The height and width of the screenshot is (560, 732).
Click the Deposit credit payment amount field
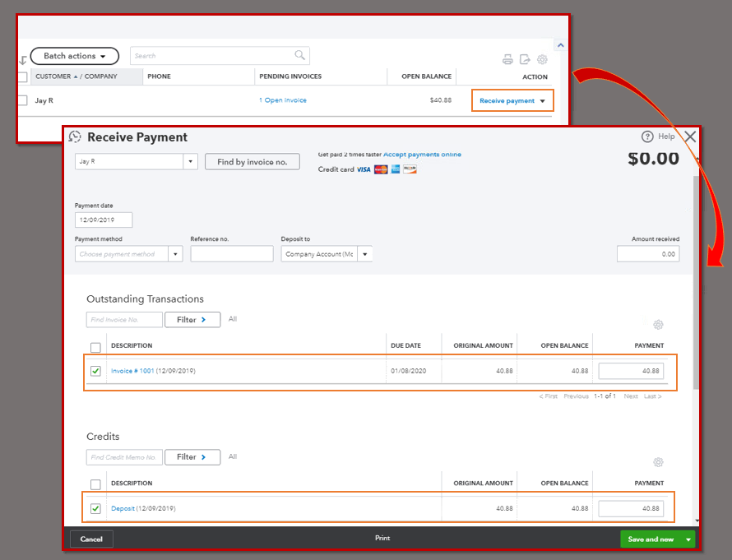coord(631,509)
